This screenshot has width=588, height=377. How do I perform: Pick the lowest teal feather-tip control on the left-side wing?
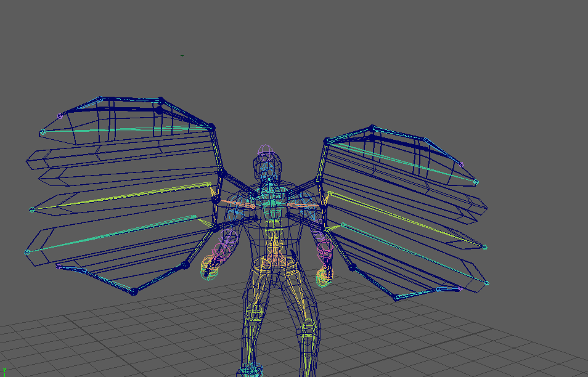tap(27, 253)
